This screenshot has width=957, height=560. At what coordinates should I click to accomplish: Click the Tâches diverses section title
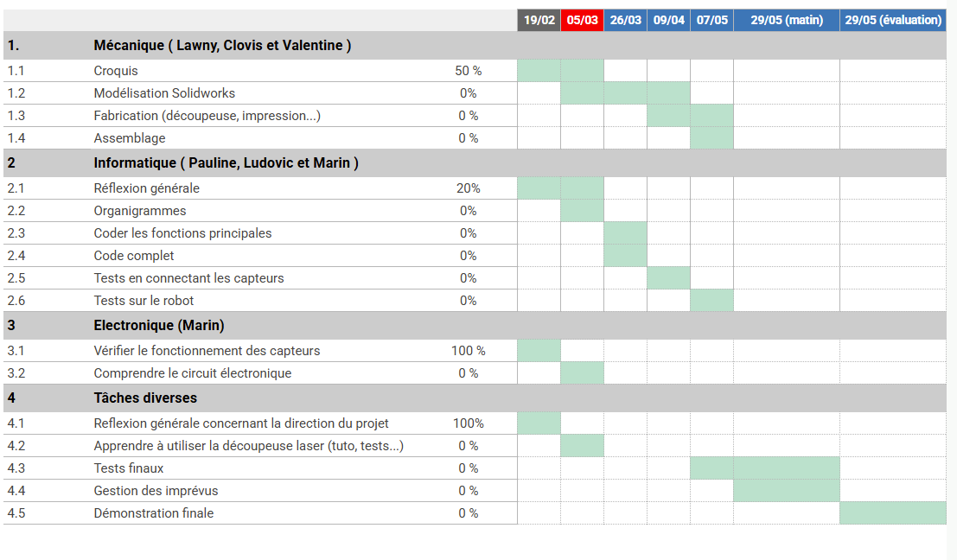tap(145, 398)
